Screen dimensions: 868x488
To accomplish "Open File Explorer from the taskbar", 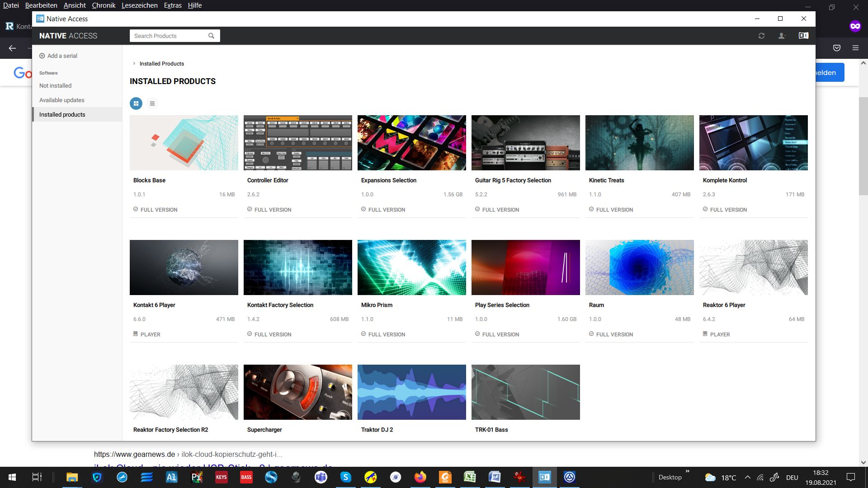I will 72,477.
